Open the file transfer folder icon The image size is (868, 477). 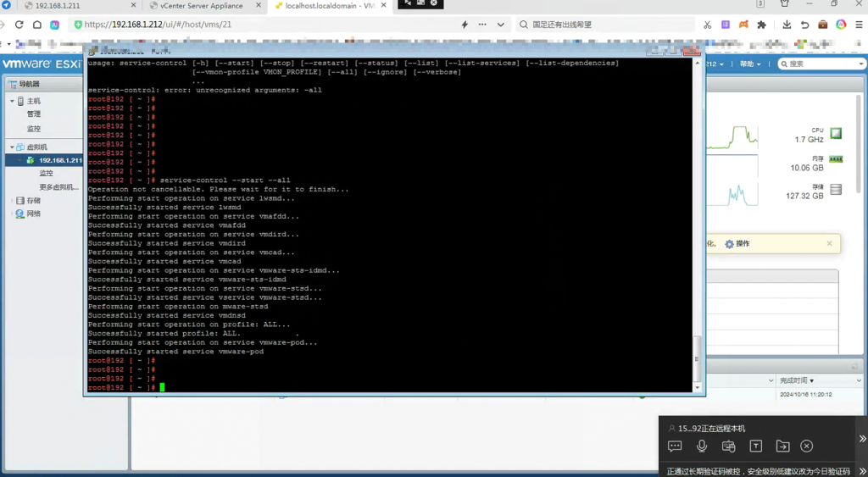pos(782,446)
